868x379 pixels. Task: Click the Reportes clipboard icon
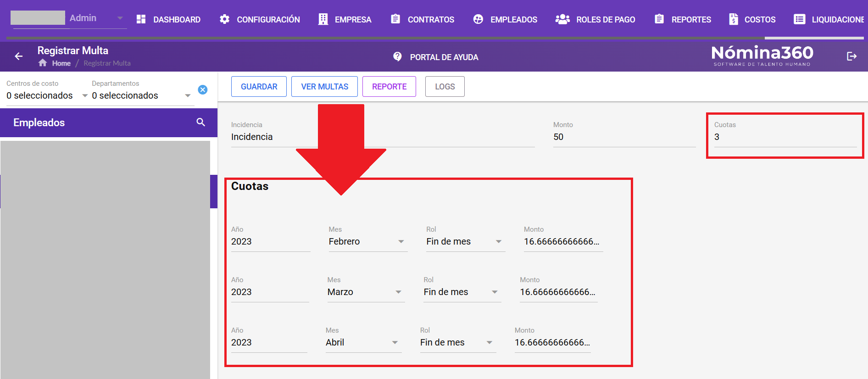(x=659, y=19)
